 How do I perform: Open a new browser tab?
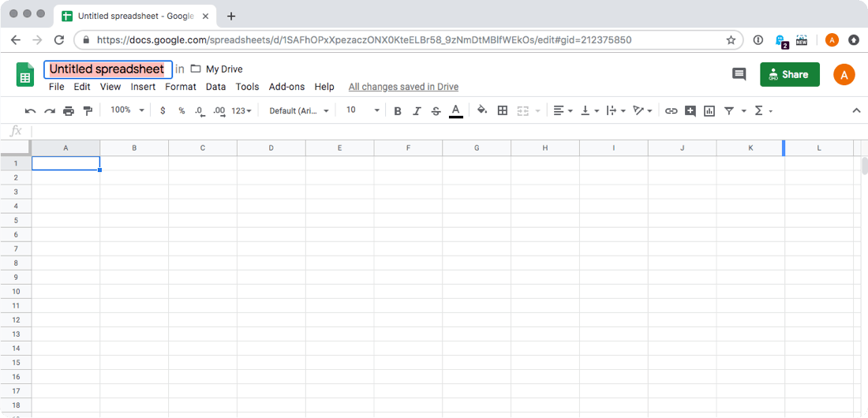231,16
